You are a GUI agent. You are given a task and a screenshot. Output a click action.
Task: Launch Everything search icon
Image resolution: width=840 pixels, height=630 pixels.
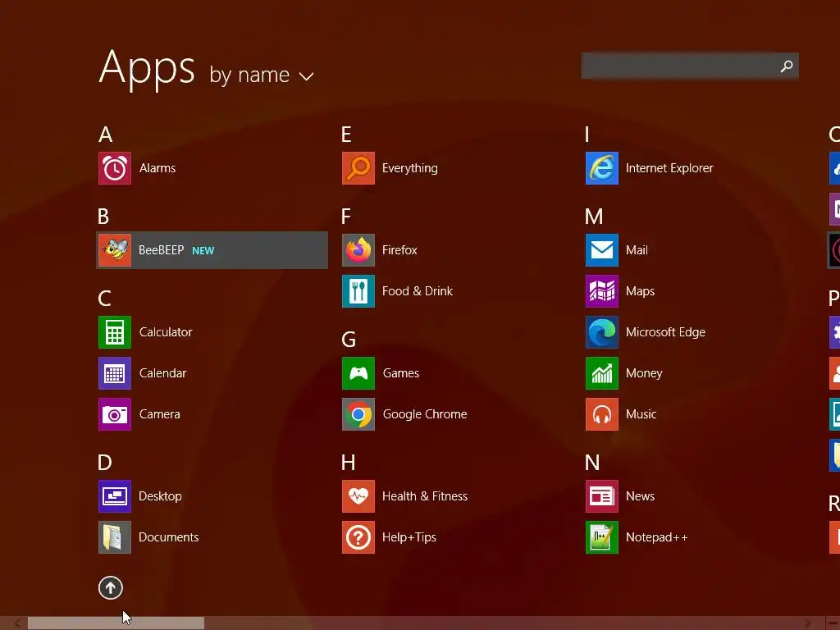(358, 168)
